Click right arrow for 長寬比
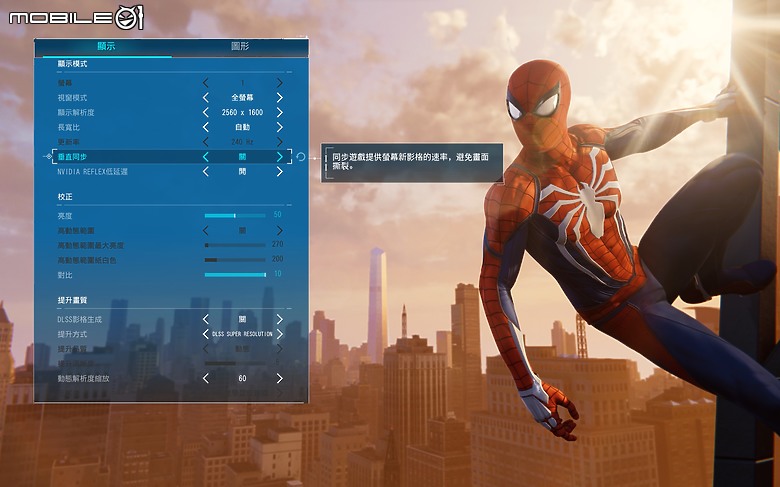 click(x=280, y=127)
